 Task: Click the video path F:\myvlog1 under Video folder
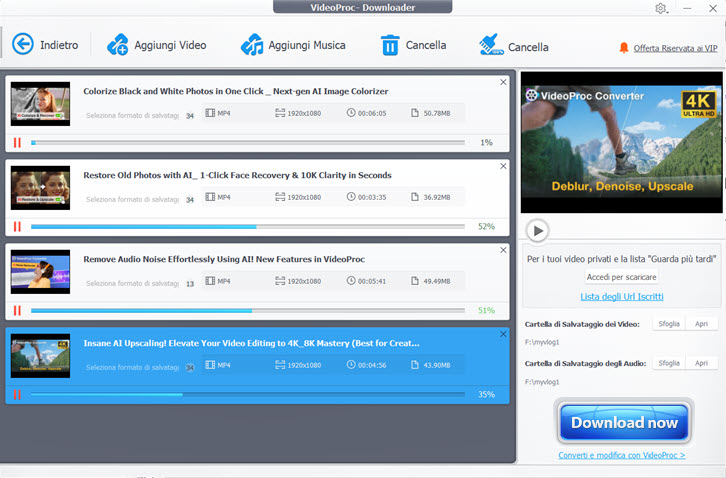click(542, 342)
